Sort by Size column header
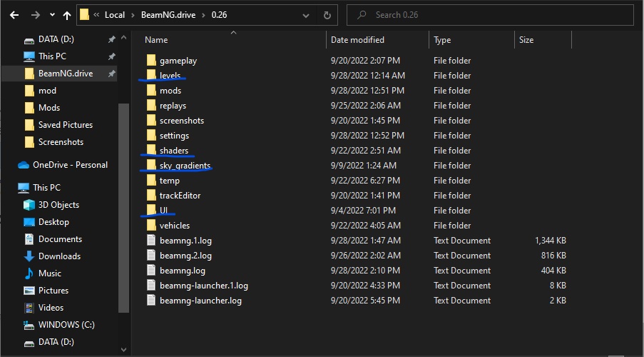The image size is (644, 357). (x=526, y=40)
